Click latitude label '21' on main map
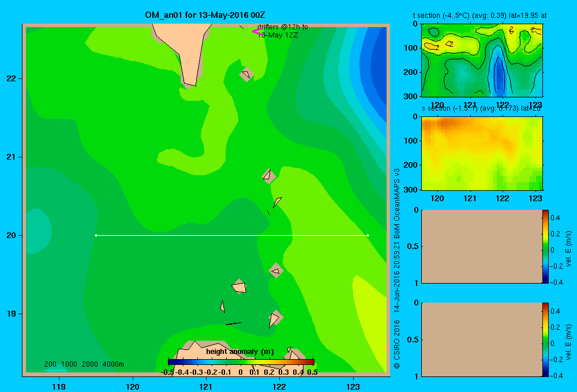 point(12,157)
